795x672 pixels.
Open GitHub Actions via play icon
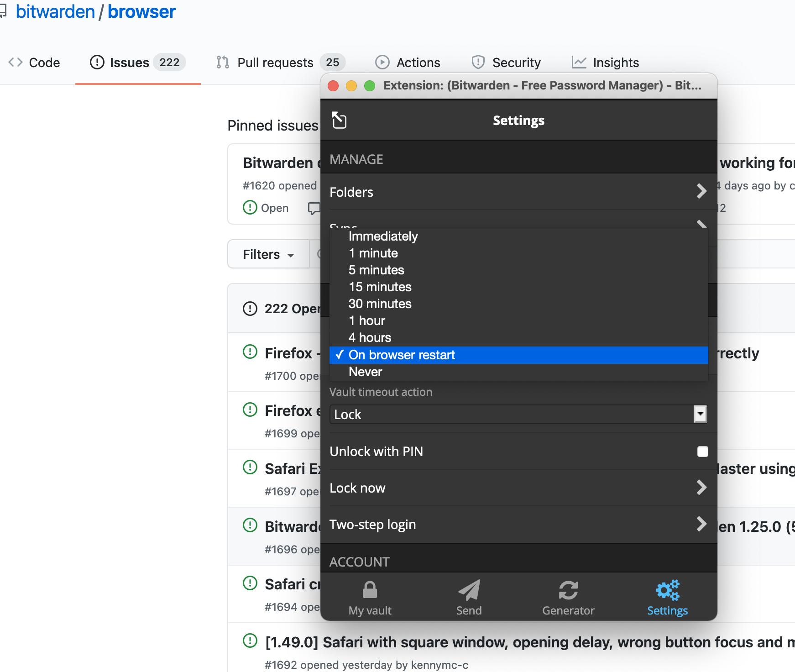point(382,62)
